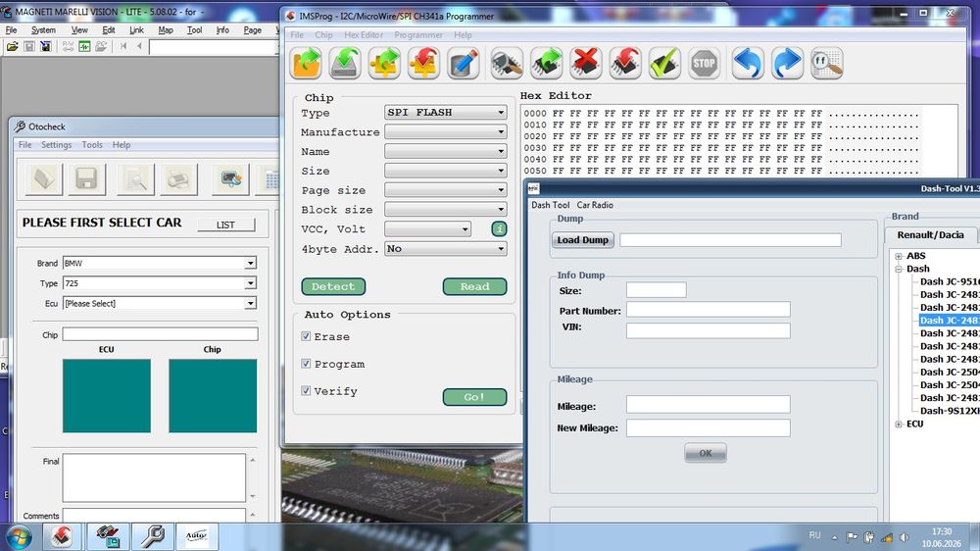
Task: Open the Manufacture dropdown
Action: point(445,132)
